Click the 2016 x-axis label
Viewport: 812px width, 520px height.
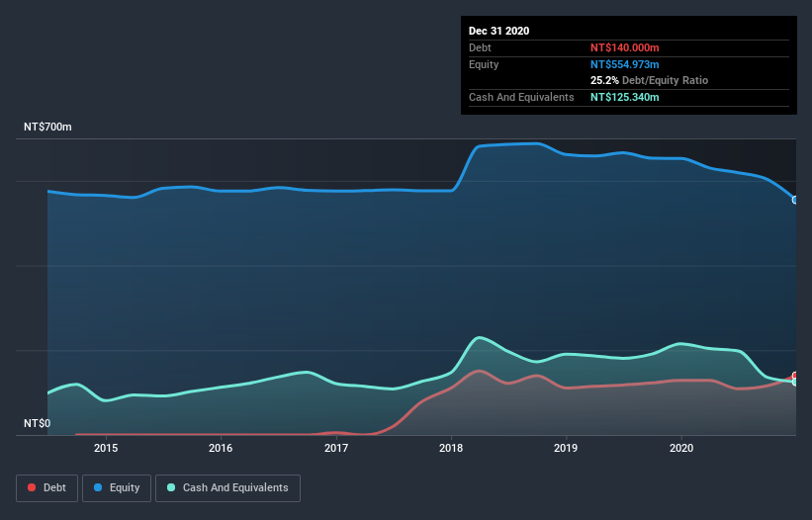click(x=221, y=448)
